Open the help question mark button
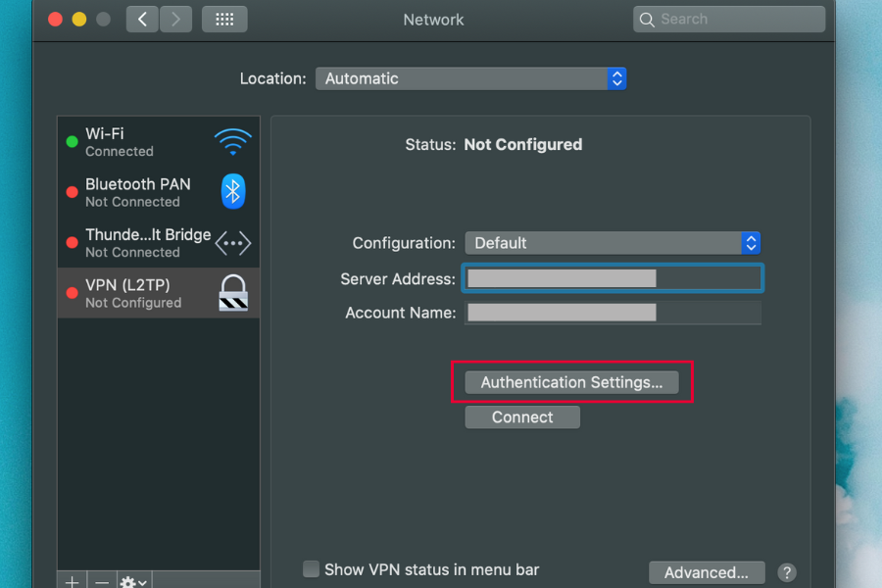 (786, 573)
